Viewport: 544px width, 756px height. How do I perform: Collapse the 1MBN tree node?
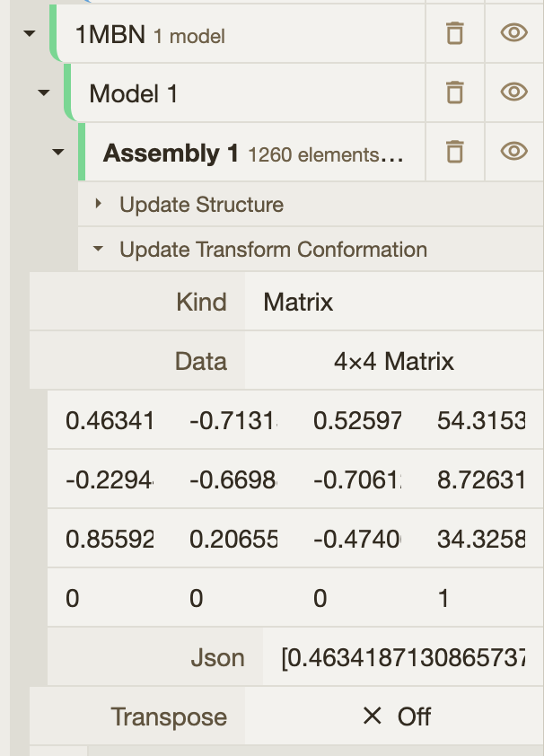click(x=29, y=34)
